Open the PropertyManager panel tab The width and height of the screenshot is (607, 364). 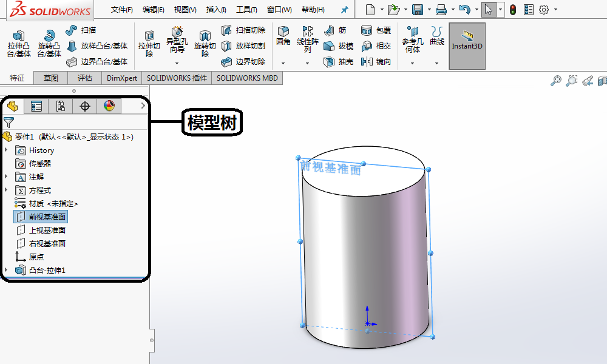coord(36,106)
